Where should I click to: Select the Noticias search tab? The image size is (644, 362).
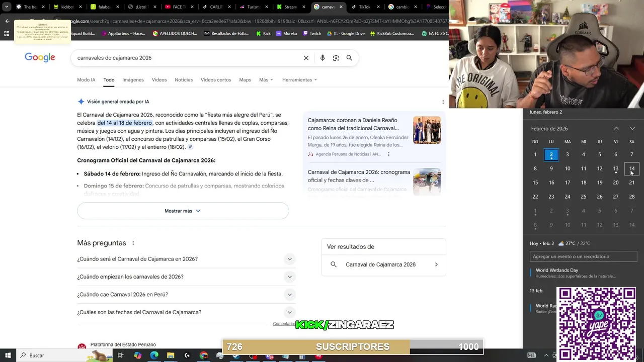click(184, 80)
